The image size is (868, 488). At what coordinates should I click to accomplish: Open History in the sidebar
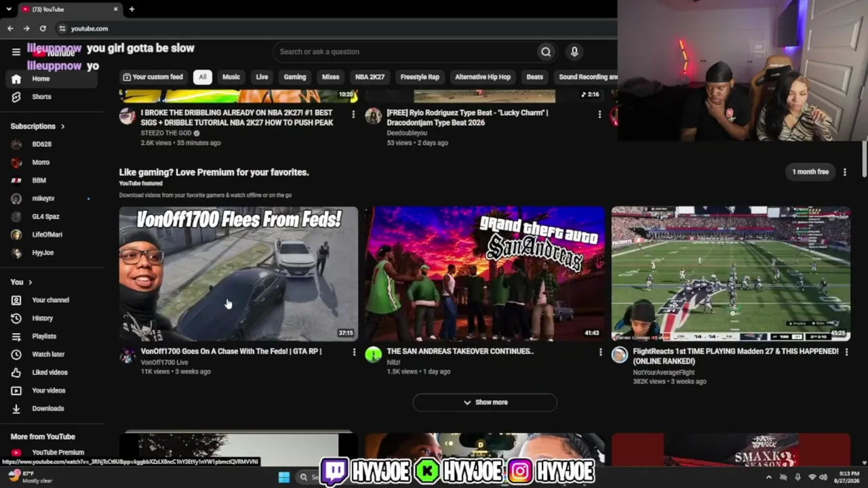pos(52,318)
